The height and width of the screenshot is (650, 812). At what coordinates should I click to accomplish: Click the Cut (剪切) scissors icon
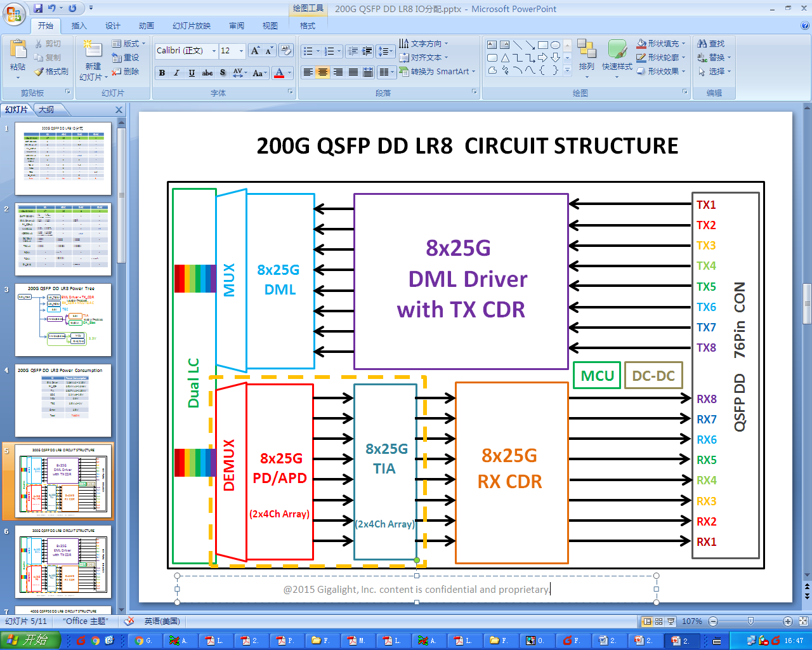tap(39, 44)
